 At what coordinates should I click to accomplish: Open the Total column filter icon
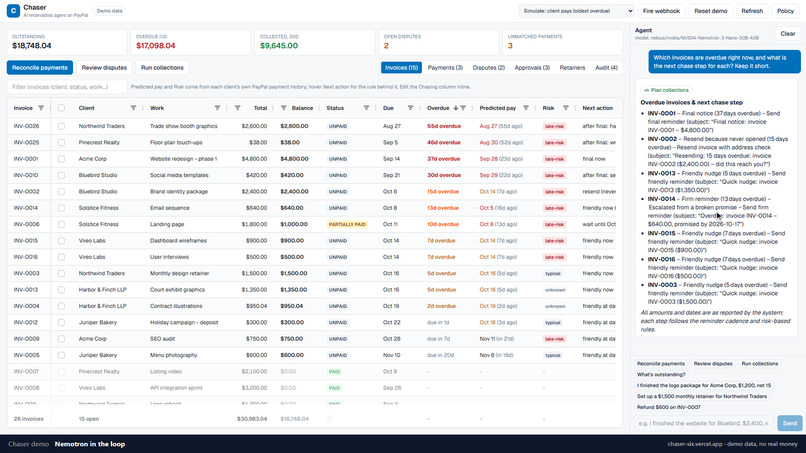coord(237,108)
